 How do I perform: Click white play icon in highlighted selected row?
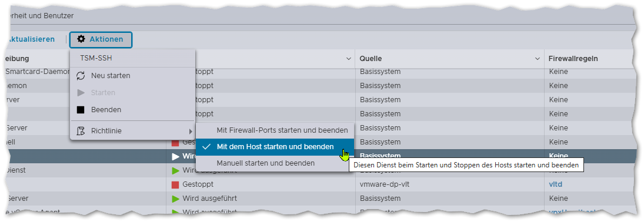(176, 156)
